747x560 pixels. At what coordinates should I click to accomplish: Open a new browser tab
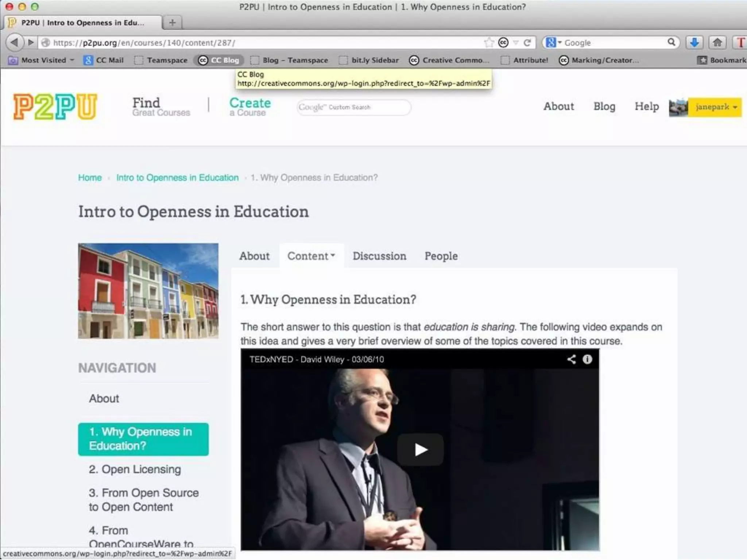tap(173, 23)
